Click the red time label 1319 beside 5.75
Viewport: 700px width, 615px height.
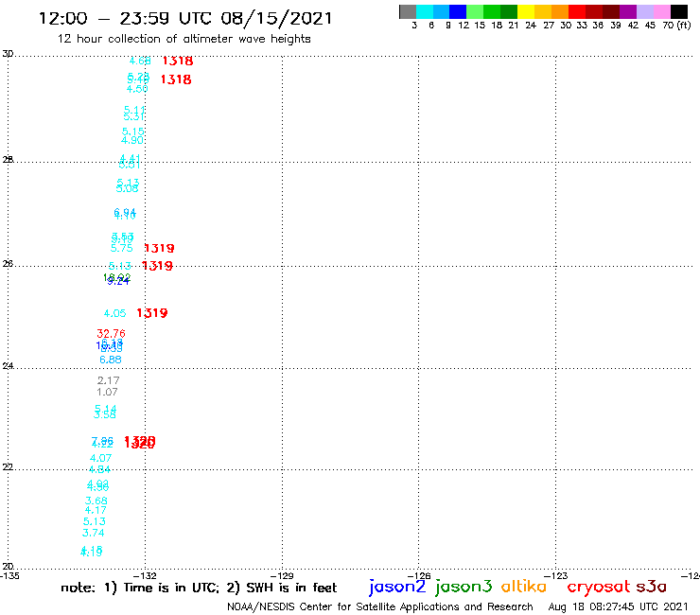coord(159,248)
